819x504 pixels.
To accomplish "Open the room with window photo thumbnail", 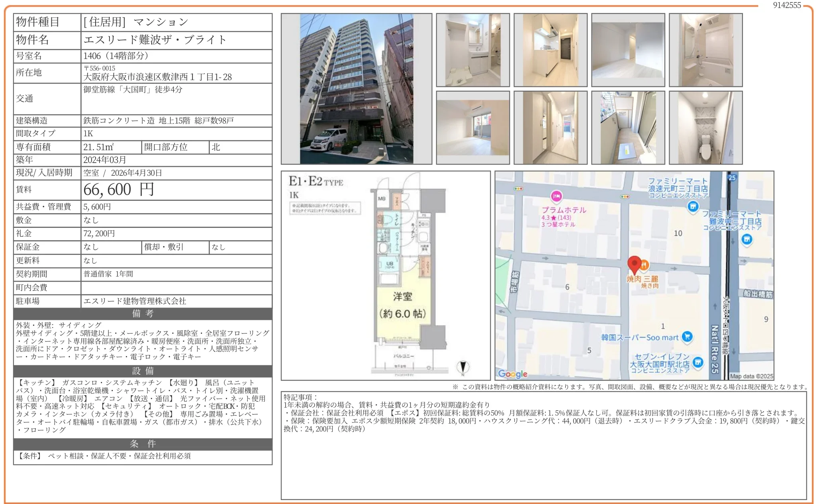I will pyautogui.click(x=473, y=127).
